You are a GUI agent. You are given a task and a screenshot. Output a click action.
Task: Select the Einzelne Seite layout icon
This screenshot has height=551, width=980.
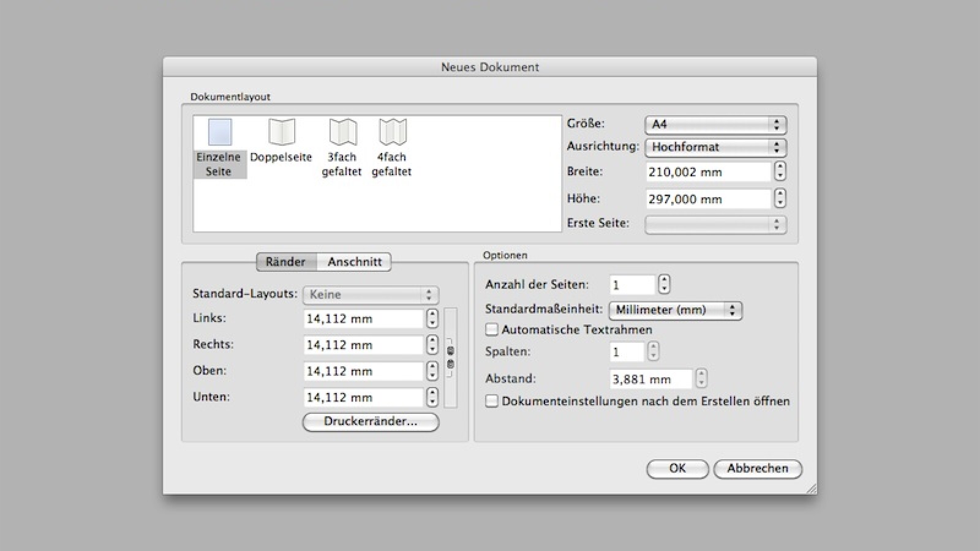[220, 133]
